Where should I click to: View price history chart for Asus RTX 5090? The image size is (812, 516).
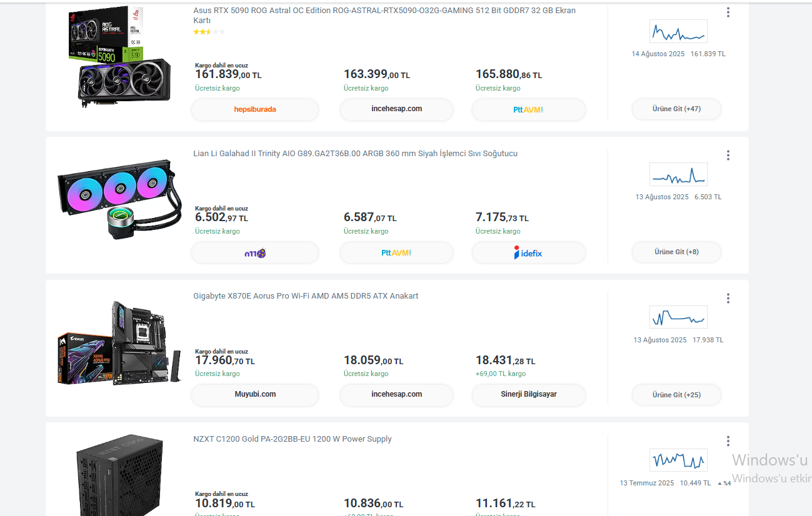678,32
